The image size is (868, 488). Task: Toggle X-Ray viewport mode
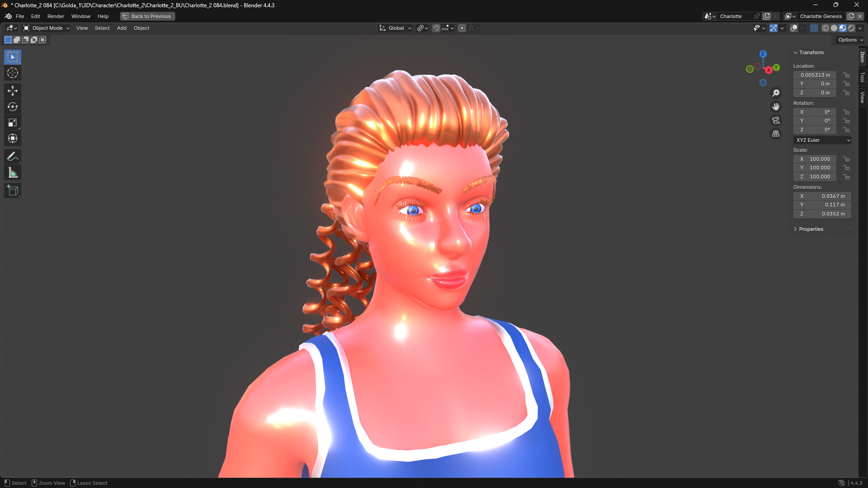point(814,28)
